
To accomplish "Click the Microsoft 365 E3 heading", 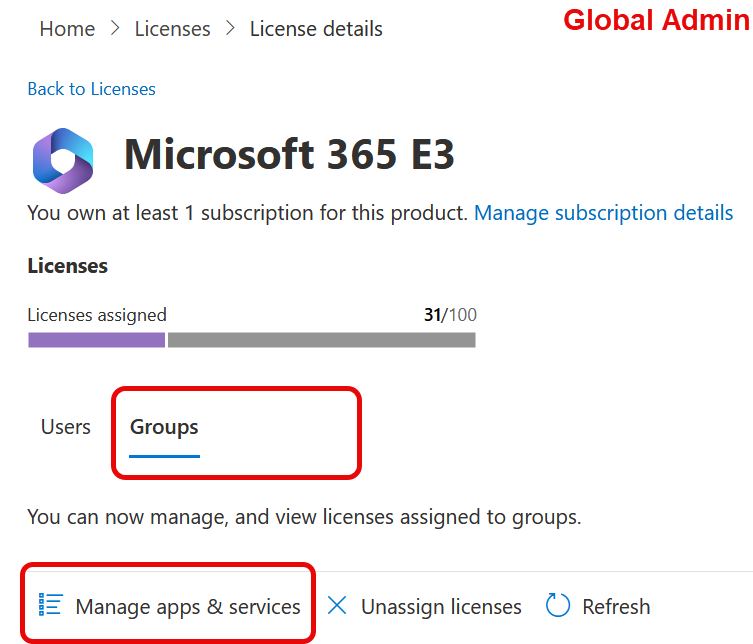I will click(x=289, y=154).
